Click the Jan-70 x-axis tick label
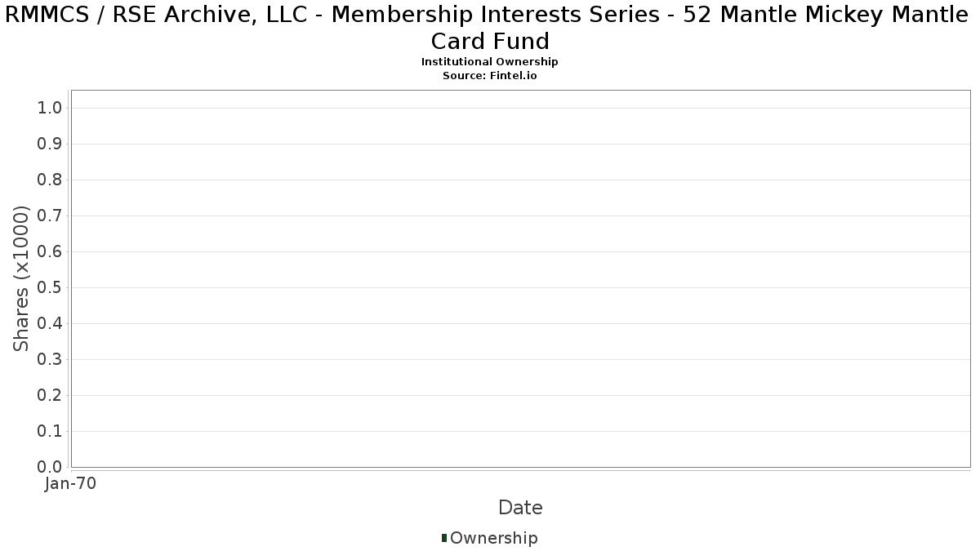Screen dimensions: 980x551 [x=71, y=484]
